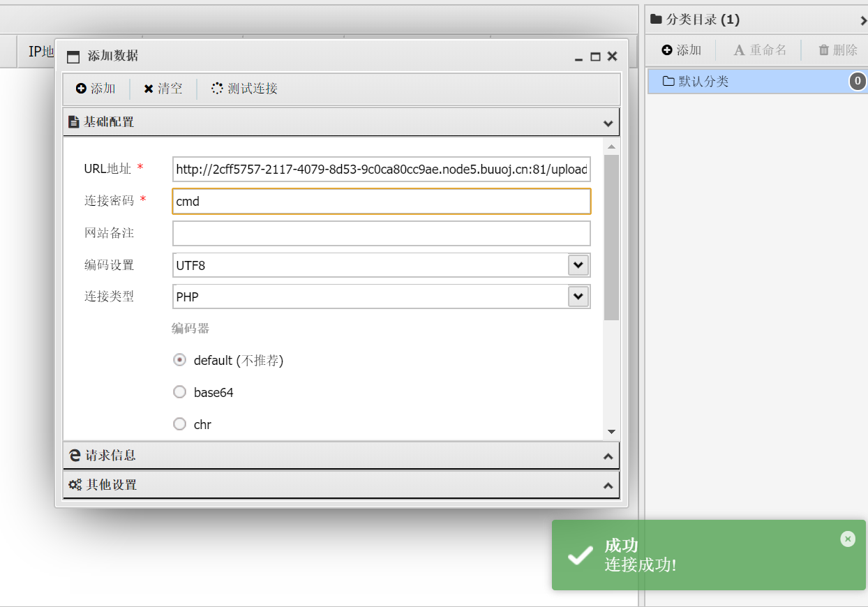Click the gears icon beside 其他设置

75,485
